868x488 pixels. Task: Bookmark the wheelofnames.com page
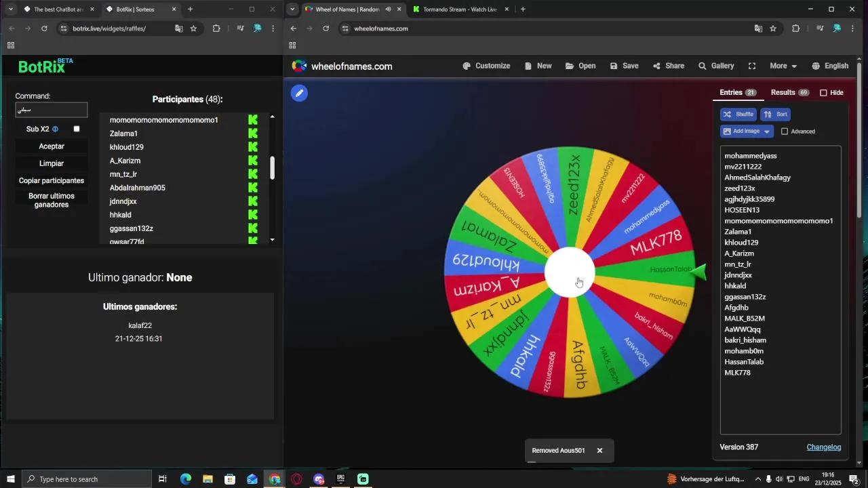(773, 28)
